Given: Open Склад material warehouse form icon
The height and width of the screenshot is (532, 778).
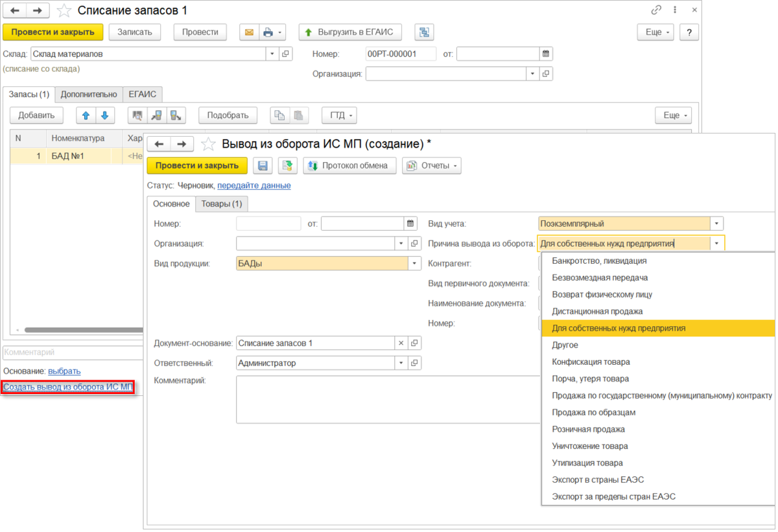Looking at the screenshot, I should (x=286, y=54).
